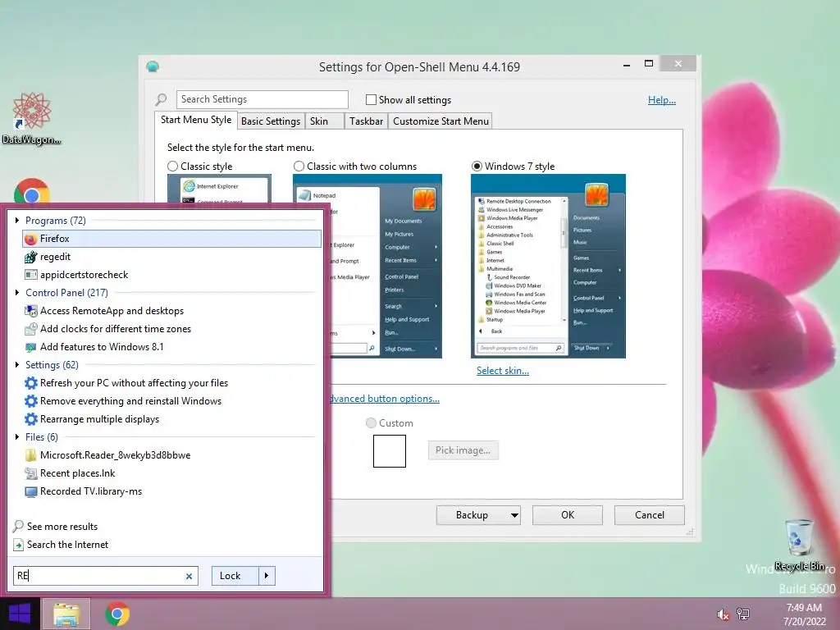
Task: Go to Customize Start Menu tab
Action: point(441,121)
